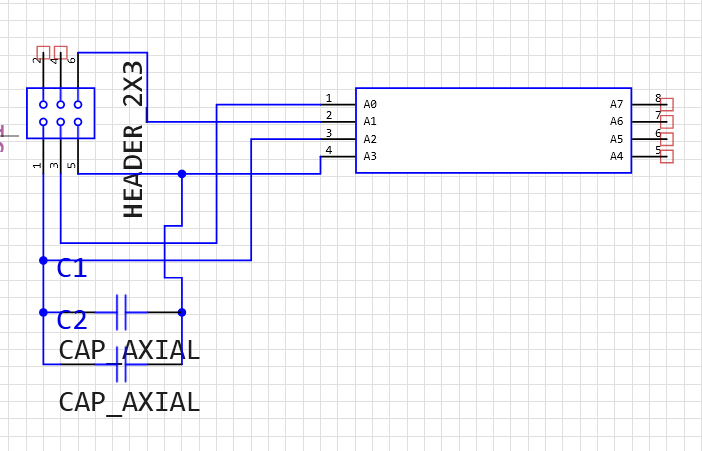The image size is (702, 451).
Task: Click the capacitor plates symbol right of C2 label
Action: click(x=121, y=312)
